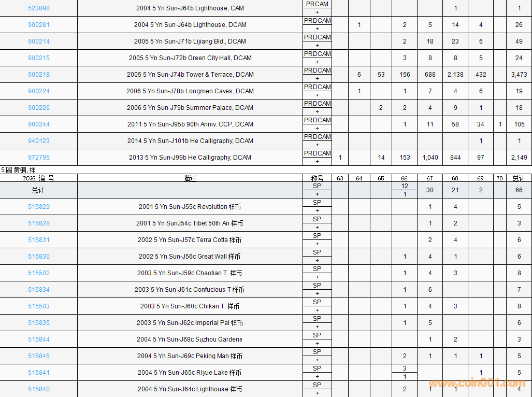Open PCGS number 523898 link
This screenshot has height=397, width=532.
[39, 8]
